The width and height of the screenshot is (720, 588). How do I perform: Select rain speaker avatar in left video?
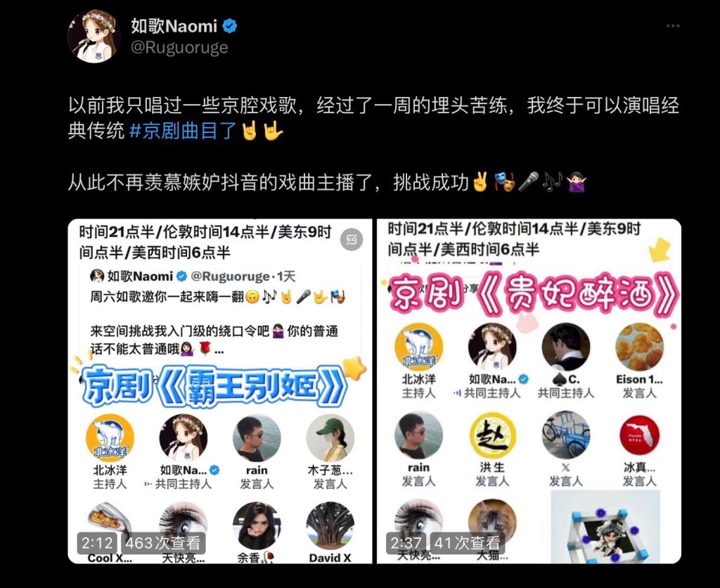pos(257,437)
